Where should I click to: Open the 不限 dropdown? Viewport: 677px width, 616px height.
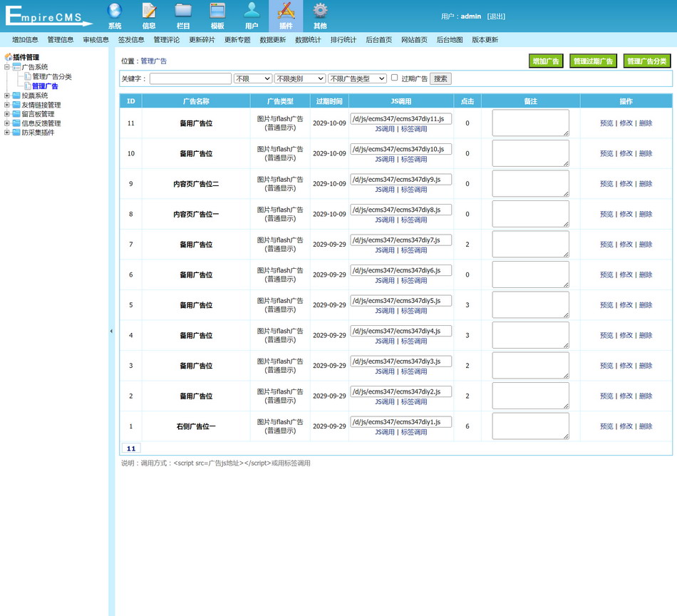[252, 78]
